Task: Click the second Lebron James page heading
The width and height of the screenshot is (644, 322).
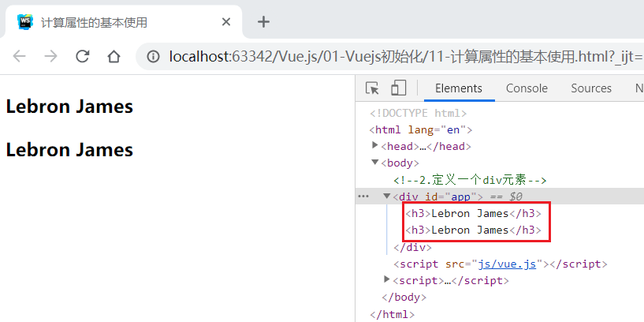Action: click(x=69, y=149)
